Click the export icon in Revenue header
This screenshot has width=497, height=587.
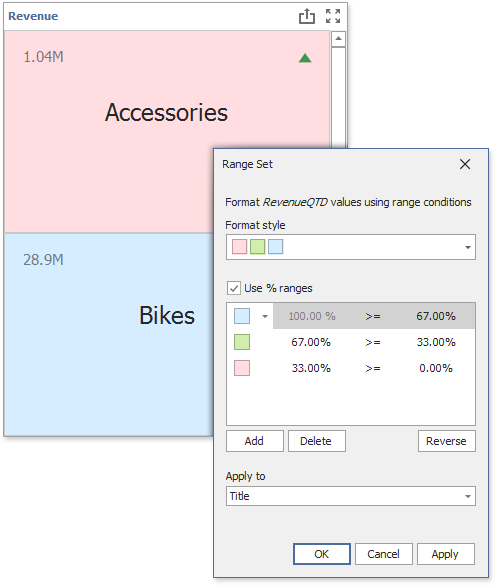(x=307, y=16)
